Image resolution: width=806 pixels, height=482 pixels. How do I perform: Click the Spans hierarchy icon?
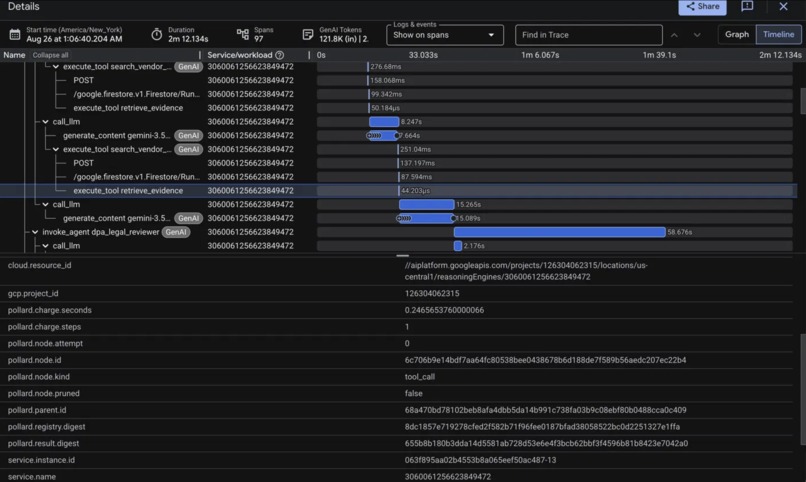(243, 34)
